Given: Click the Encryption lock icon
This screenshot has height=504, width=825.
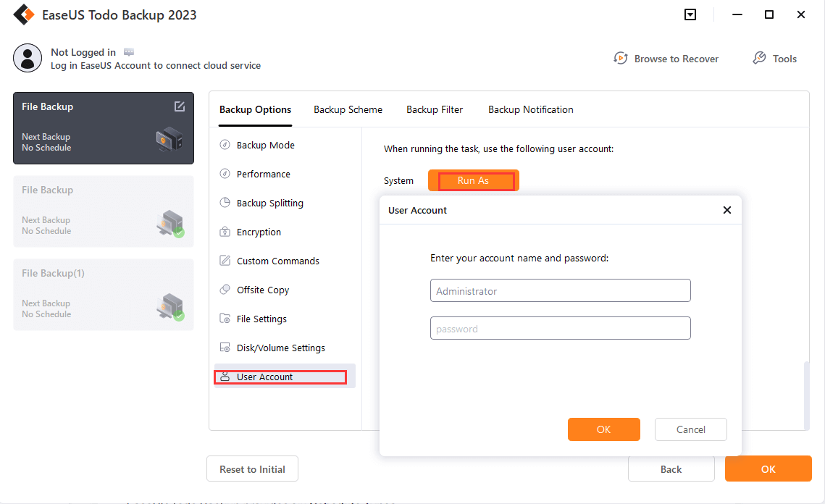Looking at the screenshot, I should pyautogui.click(x=225, y=232).
